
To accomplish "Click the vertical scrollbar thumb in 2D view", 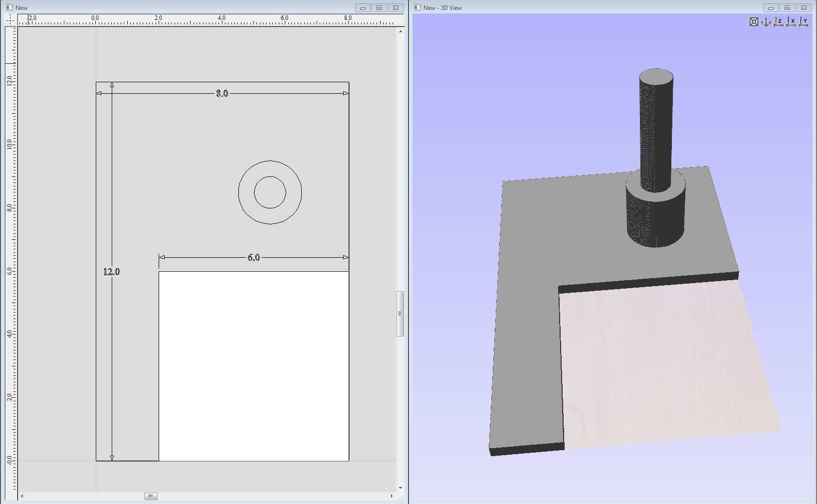I will tap(400, 314).
